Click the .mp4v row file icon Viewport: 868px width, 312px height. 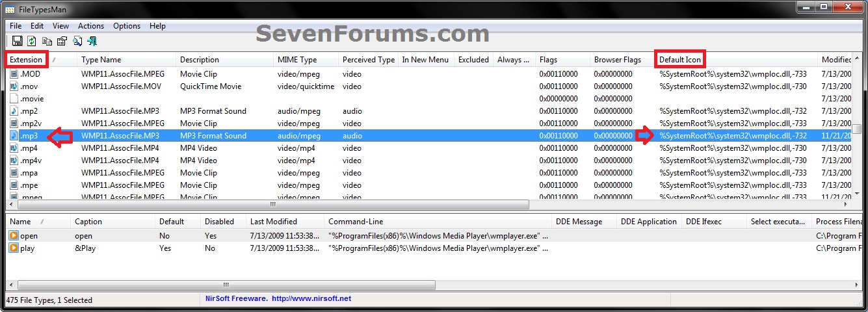tap(14, 161)
